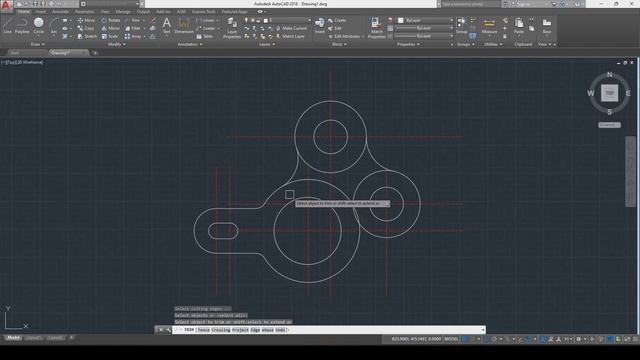Screen dimensions: 640x360
Task: Activate the Trim command
Action: (x=133, y=20)
